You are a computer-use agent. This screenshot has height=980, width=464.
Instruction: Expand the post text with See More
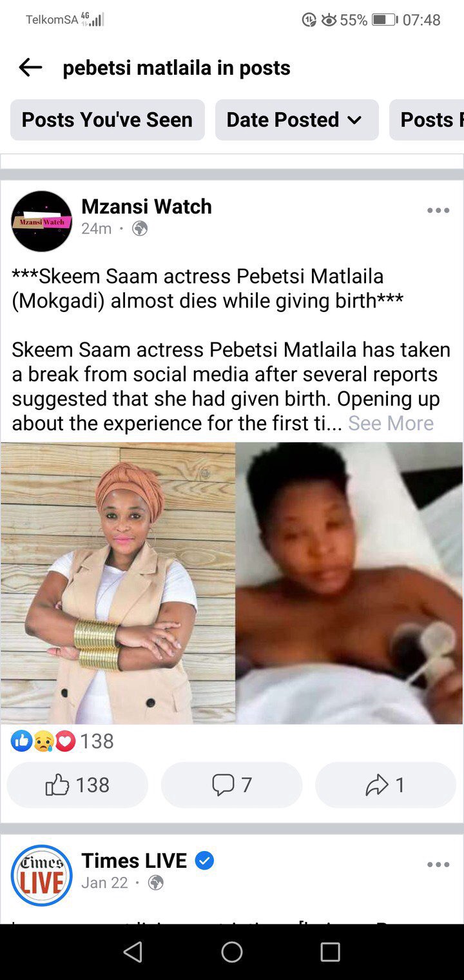pyautogui.click(x=391, y=423)
